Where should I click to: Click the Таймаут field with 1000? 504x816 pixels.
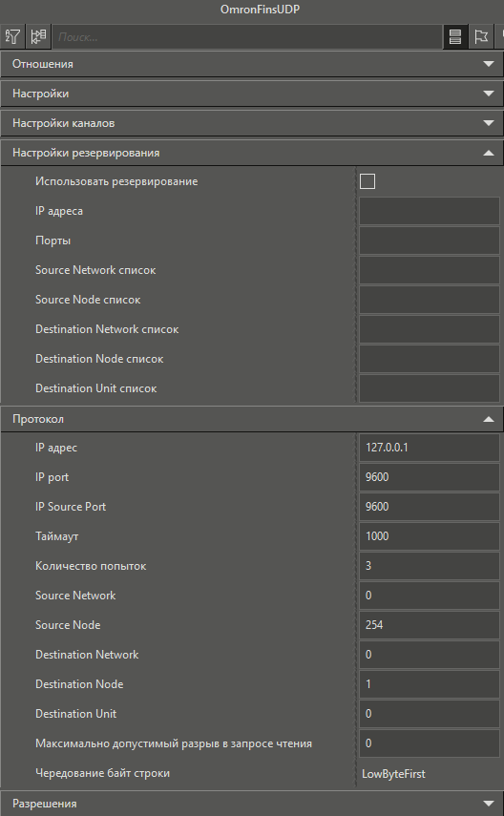(x=429, y=536)
